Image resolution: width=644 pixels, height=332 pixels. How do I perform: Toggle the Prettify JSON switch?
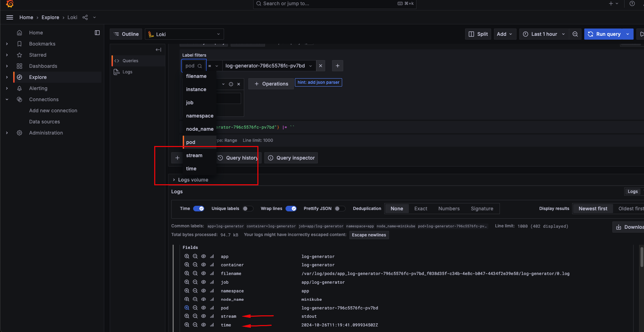(x=340, y=209)
